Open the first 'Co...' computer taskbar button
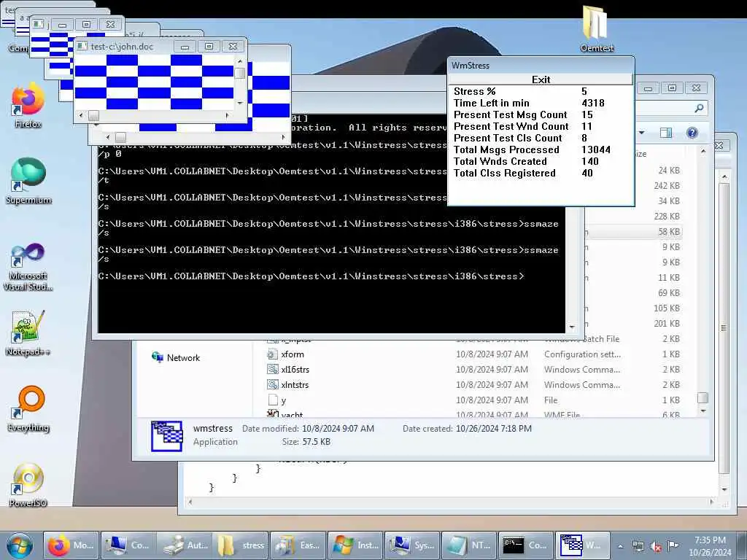The image size is (747, 560). click(128, 545)
